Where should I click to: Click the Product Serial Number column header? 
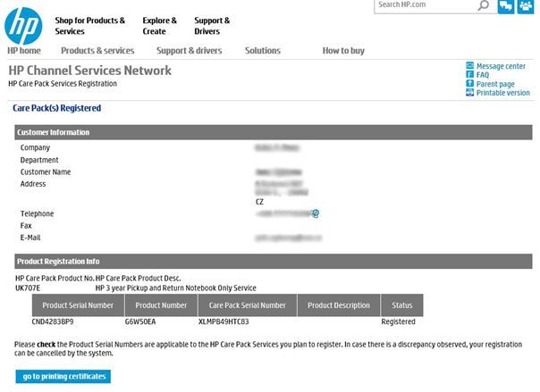click(78, 305)
